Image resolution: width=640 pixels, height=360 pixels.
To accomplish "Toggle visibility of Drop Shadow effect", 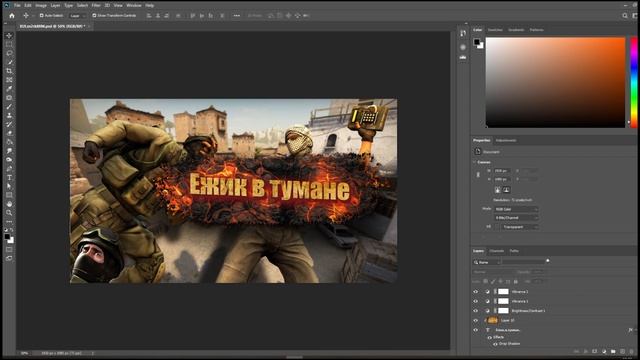I will coord(495,344).
